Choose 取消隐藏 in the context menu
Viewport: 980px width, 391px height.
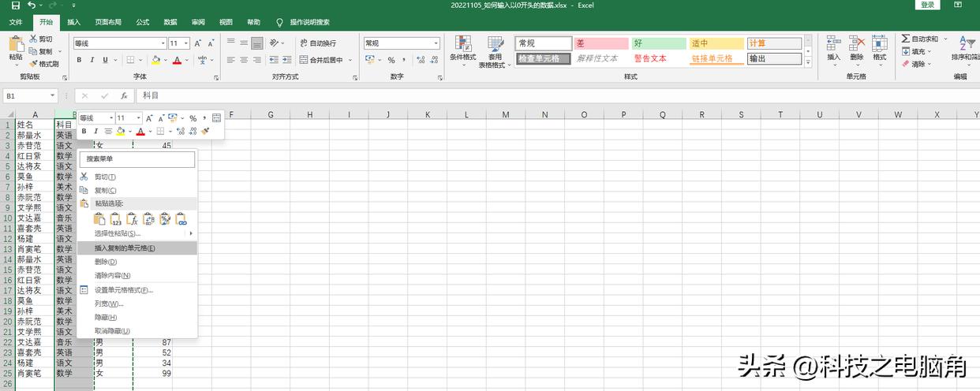[x=137, y=331]
